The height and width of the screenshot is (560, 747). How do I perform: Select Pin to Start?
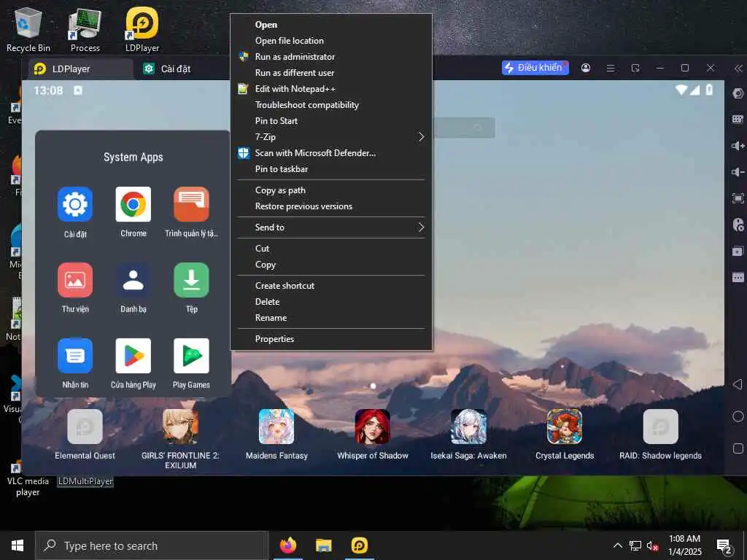tap(331, 121)
